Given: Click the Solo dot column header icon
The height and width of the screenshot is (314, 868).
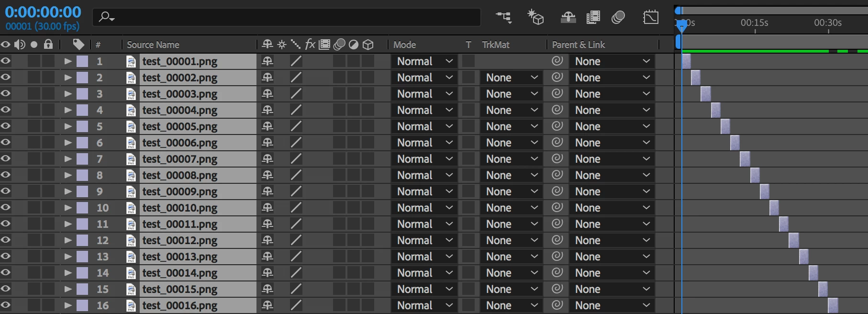Looking at the screenshot, I should point(34,45).
